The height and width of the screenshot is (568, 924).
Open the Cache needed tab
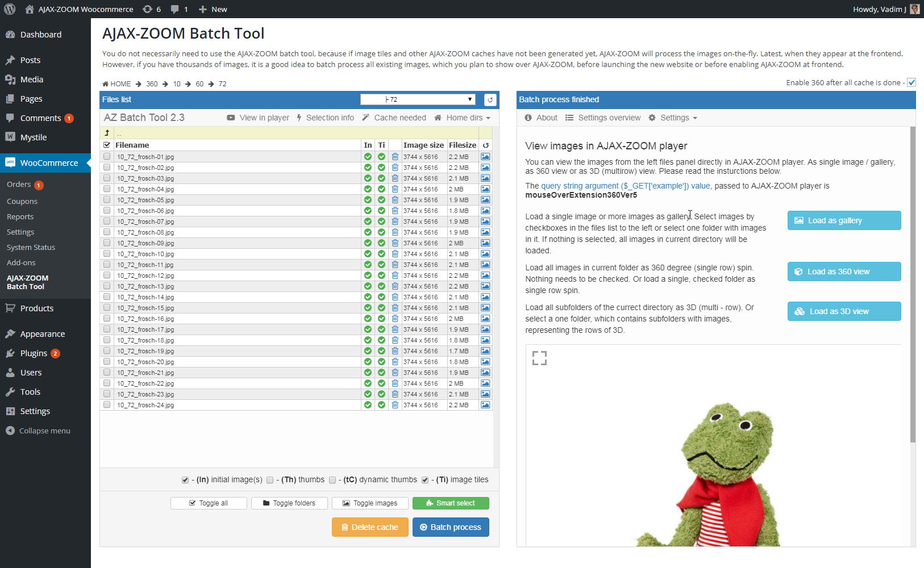pyautogui.click(x=394, y=118)
